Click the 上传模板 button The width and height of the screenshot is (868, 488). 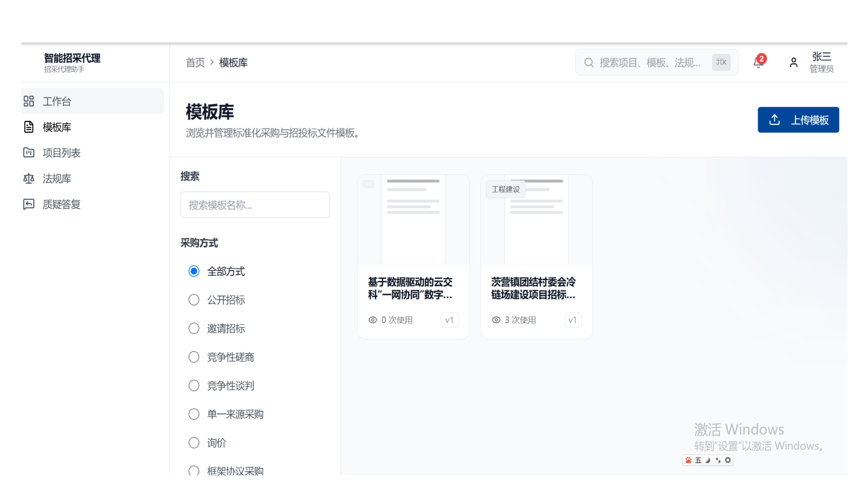[x=798, y=120]
